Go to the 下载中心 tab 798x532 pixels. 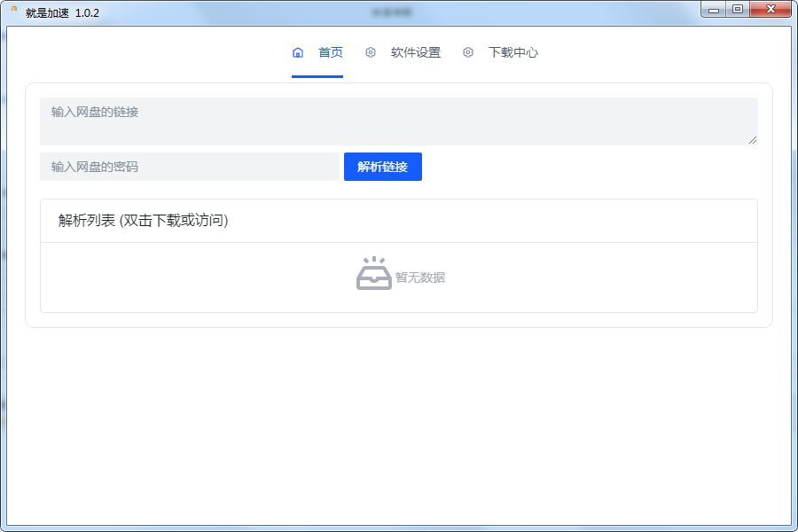coord(512,52)
